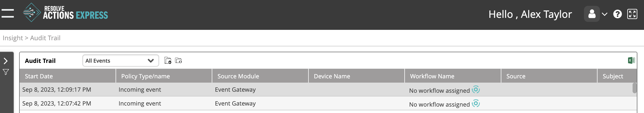This screenshot has height=113, width=644.
Task: Click the Resolve Actions Express logo
Action: pyautogui.click(x=65, y=13)
